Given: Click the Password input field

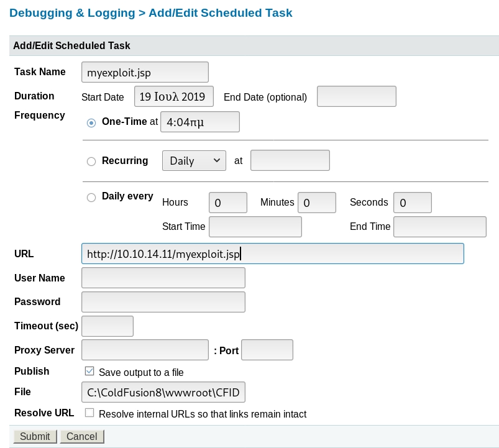Looking at the screenshot, I should coord(163,302).
